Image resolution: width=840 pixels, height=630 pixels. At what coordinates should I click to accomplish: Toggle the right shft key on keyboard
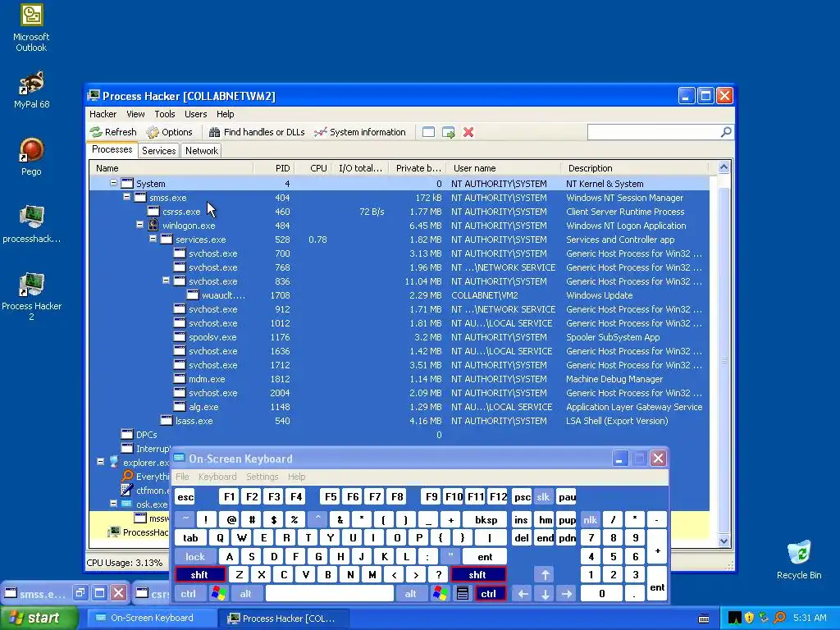point(478,575)
